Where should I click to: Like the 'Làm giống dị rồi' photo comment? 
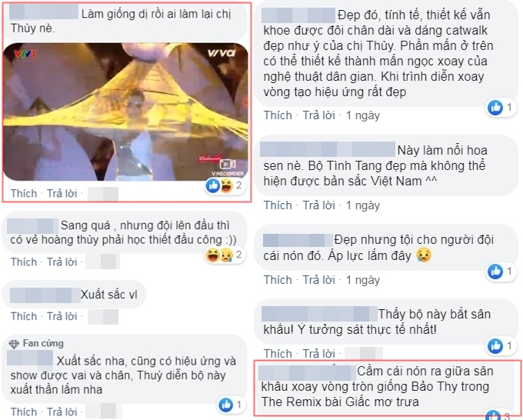click(x=24, y=194)
